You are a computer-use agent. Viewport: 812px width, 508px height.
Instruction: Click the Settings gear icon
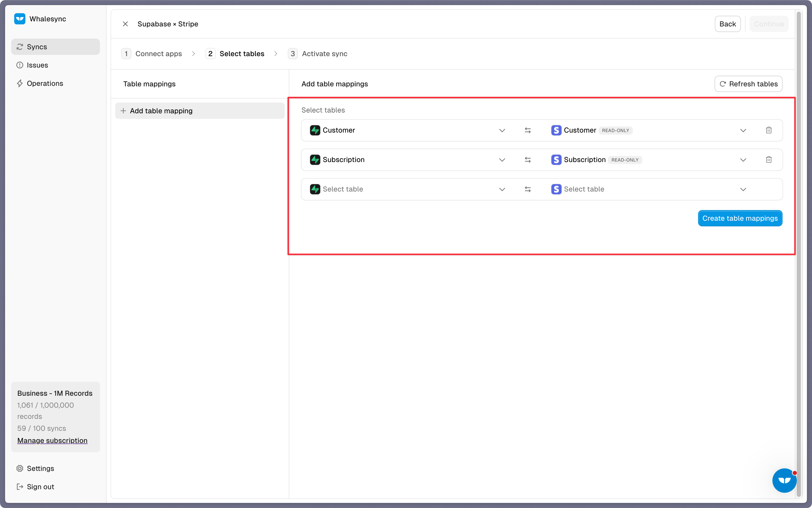pos(20,468)
